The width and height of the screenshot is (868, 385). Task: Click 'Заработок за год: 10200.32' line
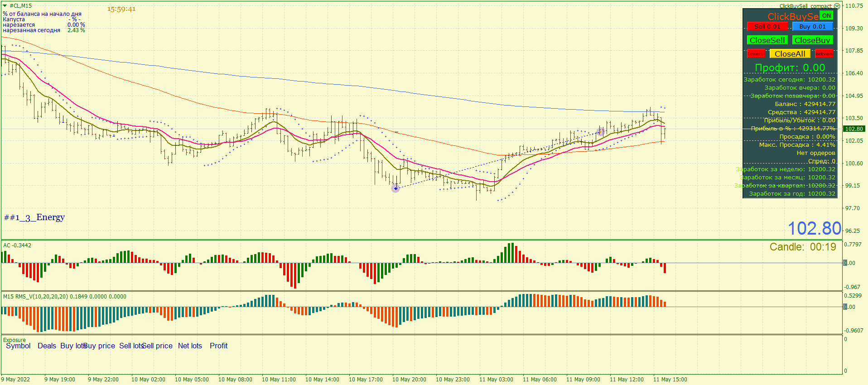(792, 194)
